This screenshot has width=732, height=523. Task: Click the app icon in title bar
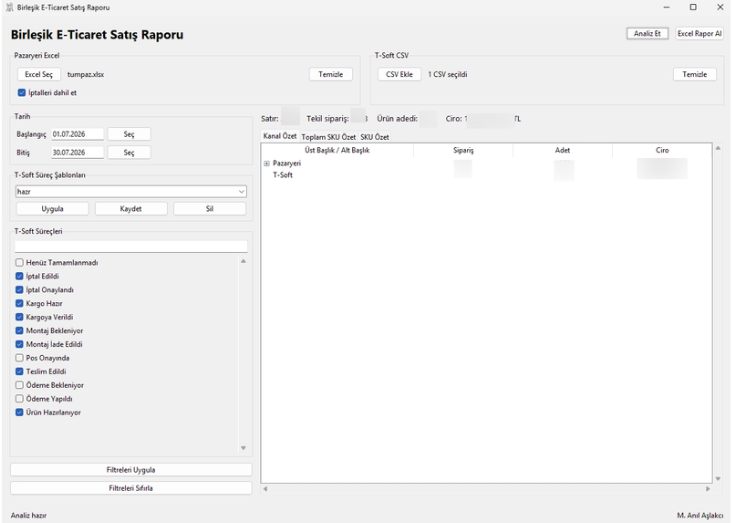tap(9, 7)
